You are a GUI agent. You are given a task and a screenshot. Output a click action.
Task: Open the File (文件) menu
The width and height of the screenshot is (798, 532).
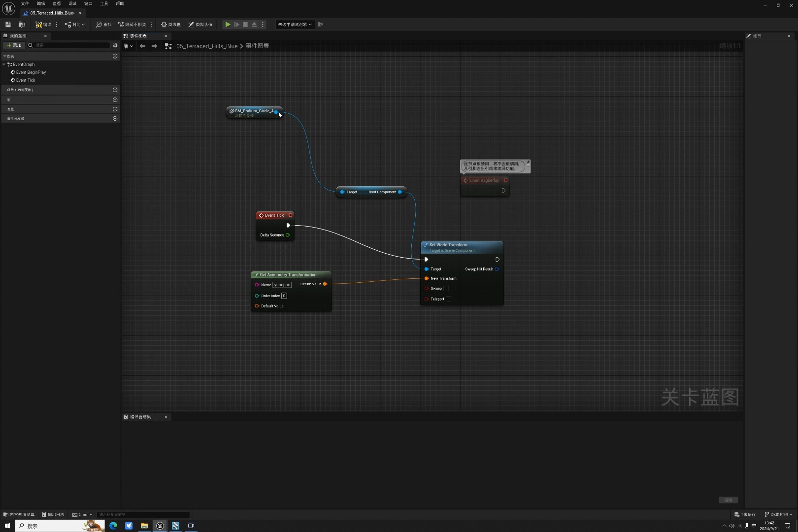pos(25,3)
